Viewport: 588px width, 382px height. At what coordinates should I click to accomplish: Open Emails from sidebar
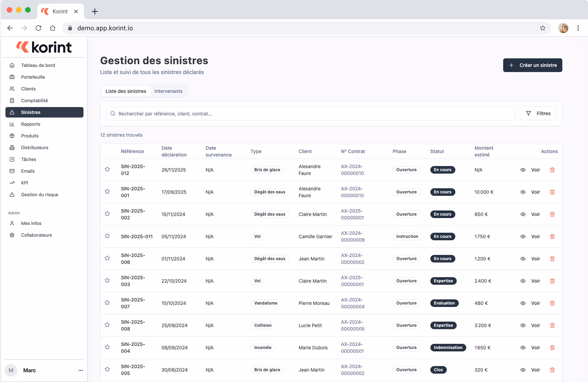28,171
